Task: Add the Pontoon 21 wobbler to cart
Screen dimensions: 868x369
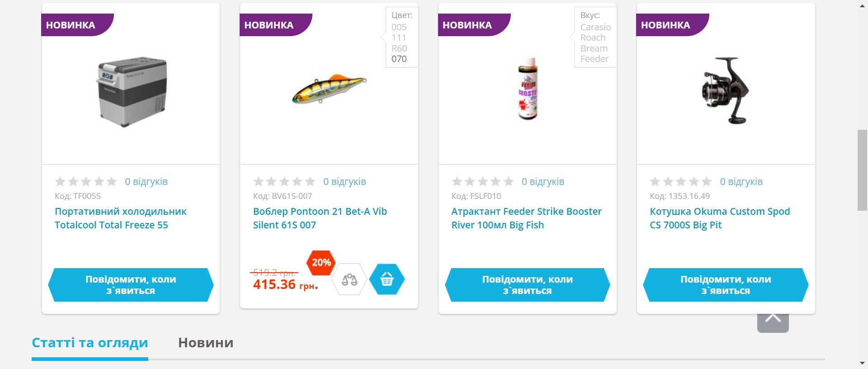Action: tap(387, 279)
